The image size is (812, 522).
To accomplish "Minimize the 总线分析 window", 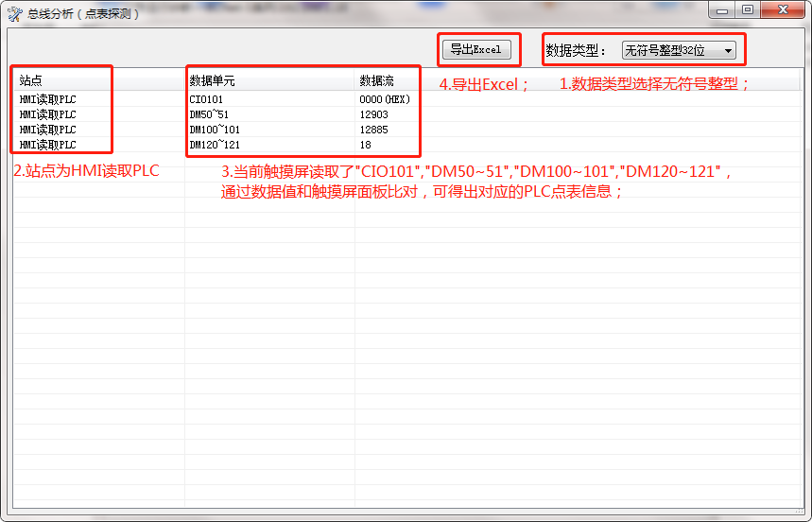I will point(723,10).
